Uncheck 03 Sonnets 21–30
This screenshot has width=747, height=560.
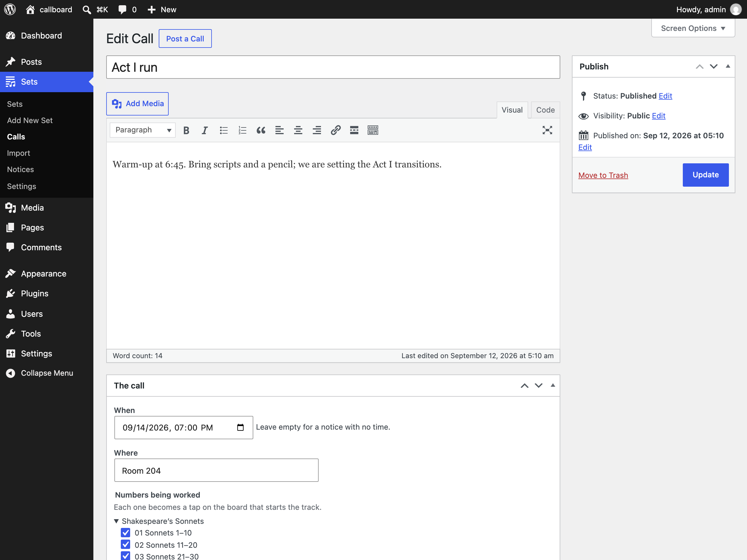click(126, 556)
